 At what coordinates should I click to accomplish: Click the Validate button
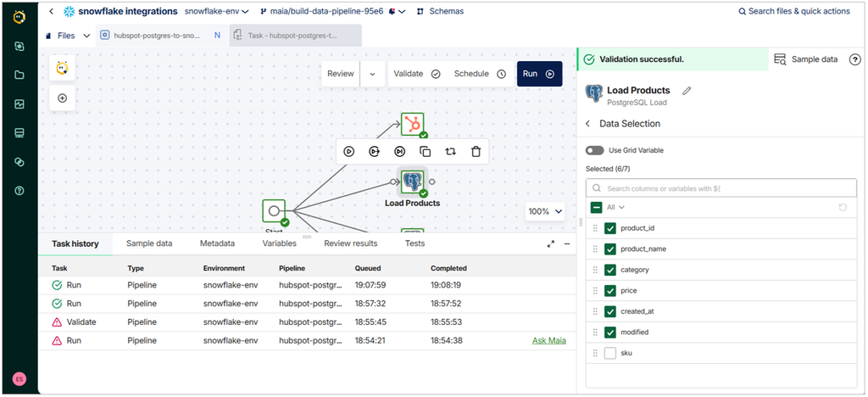[x=417, y=74]
